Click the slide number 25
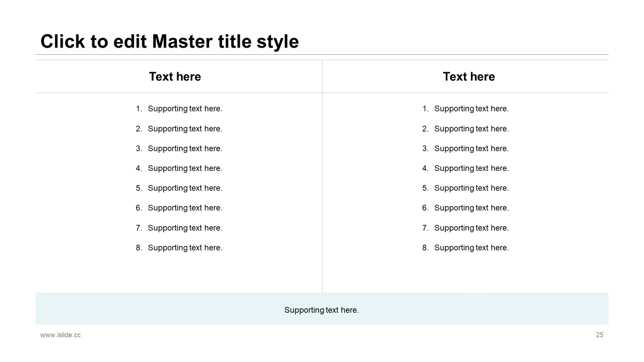The height and width of the screenshot is (362, 644). click(x=599, y=335)
